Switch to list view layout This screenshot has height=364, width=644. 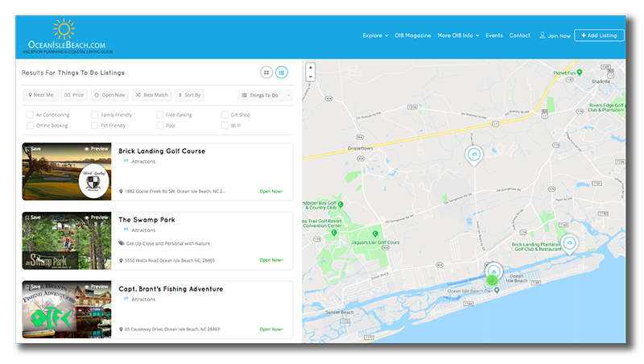tap(281, 72)
